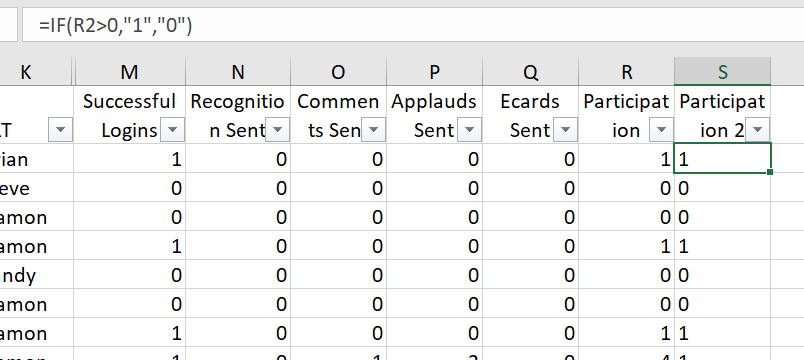Select column Q header
Screen dimensions: 804x360
[x=530, y=72]
